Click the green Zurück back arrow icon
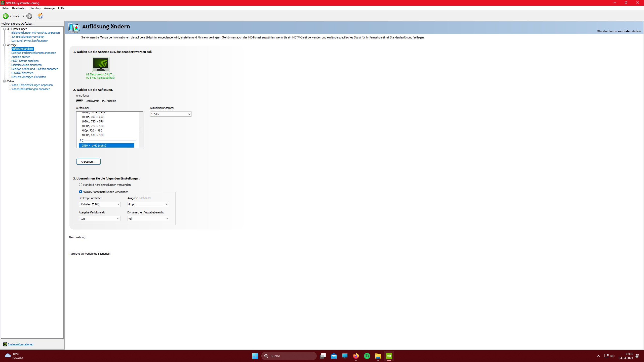644x362 pixels. coord(6,16)
